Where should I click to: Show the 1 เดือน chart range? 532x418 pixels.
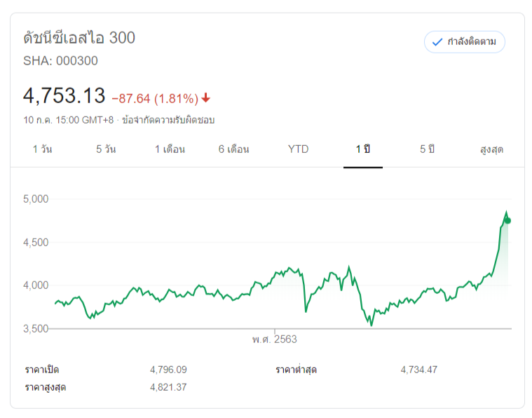(x=170, y=149)
